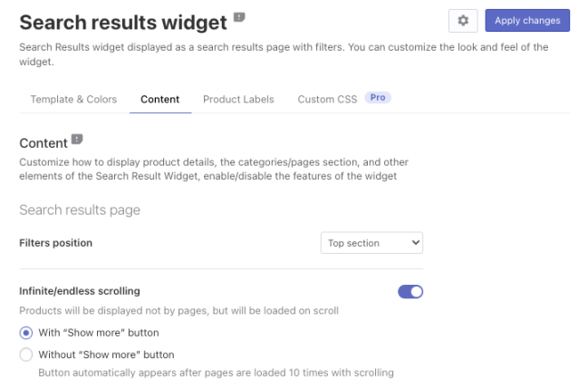Open the Product Labels tab
The width and height of the screenshot is (588, 390).
click(238, 100)
